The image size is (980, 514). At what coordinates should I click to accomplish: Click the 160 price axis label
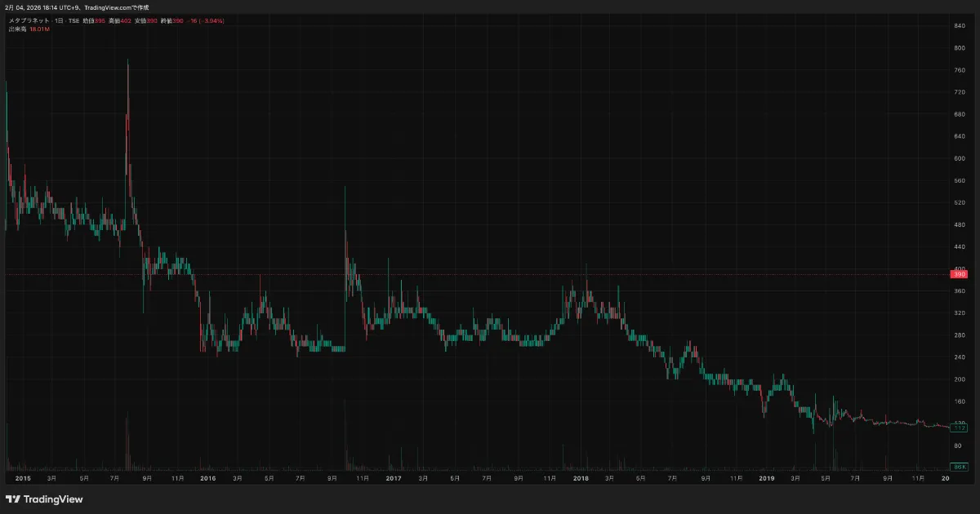(960, 401)
